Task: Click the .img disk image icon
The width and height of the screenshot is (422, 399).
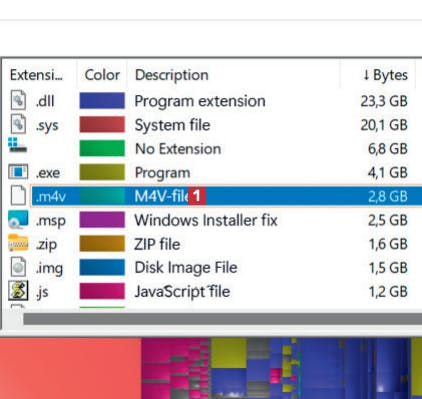Action: pyautogui.click(x=18, y=267)
